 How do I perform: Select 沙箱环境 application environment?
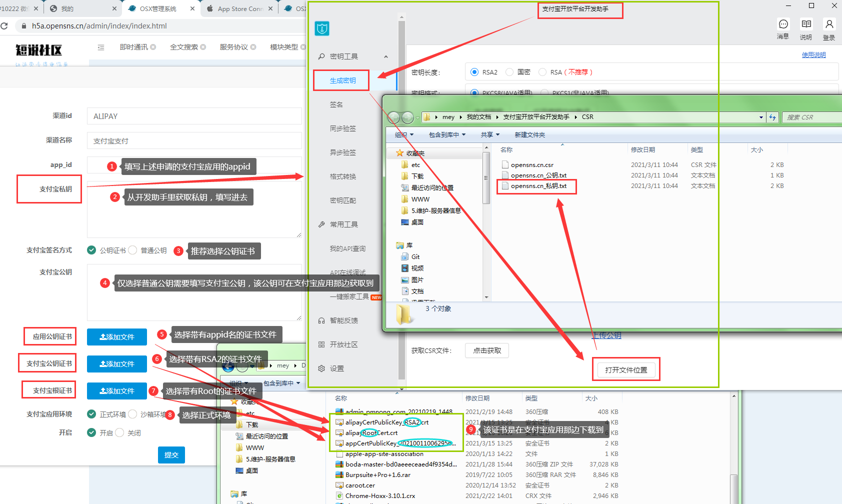coord(132,414)
